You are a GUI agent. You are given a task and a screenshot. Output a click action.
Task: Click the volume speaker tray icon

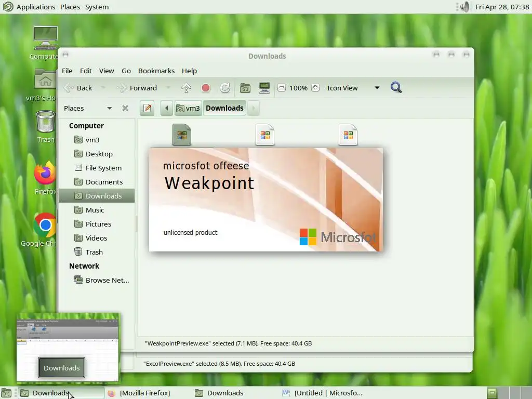[465, 7]
